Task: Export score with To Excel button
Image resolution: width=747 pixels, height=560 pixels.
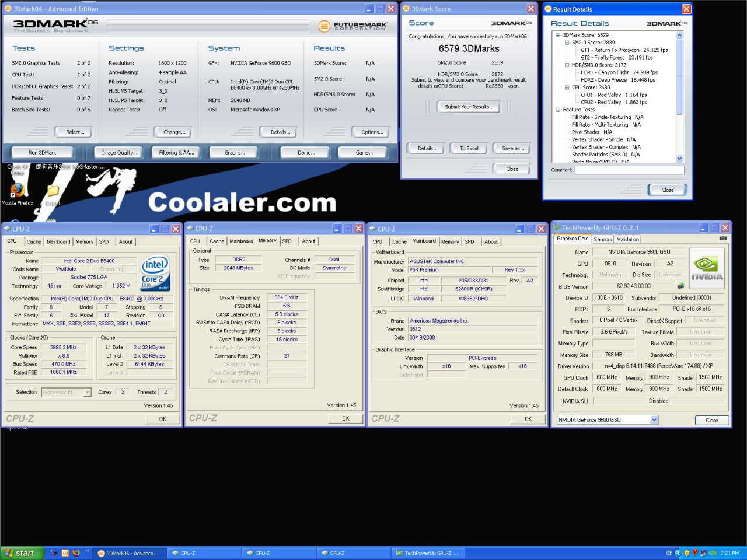Action: (469, 148)
